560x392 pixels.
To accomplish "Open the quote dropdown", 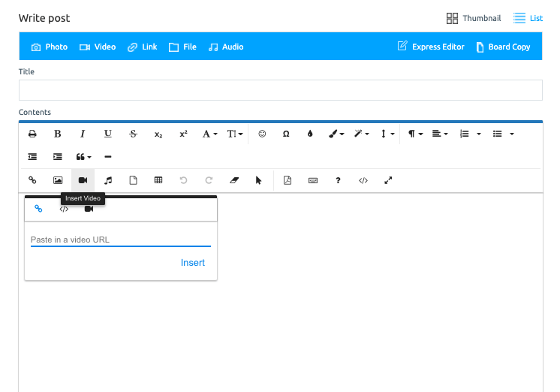I will click(83, 157).
